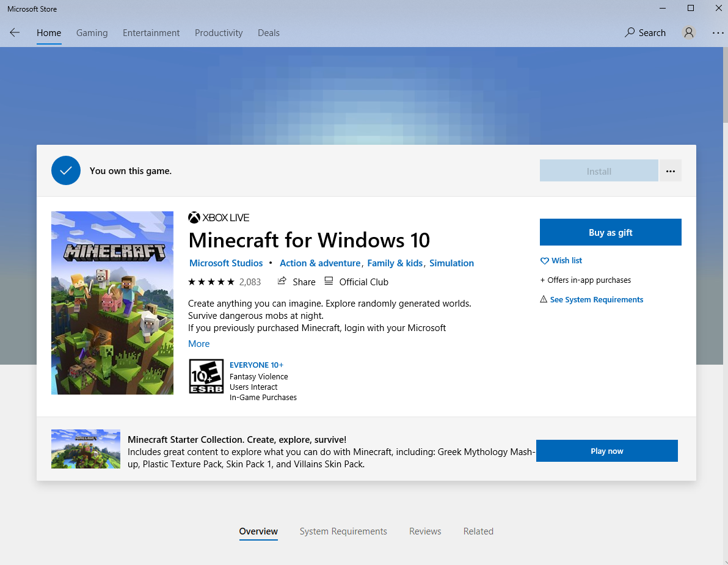Open See System Requirements link
728x565 pixels.
click(x=597, y=299)
